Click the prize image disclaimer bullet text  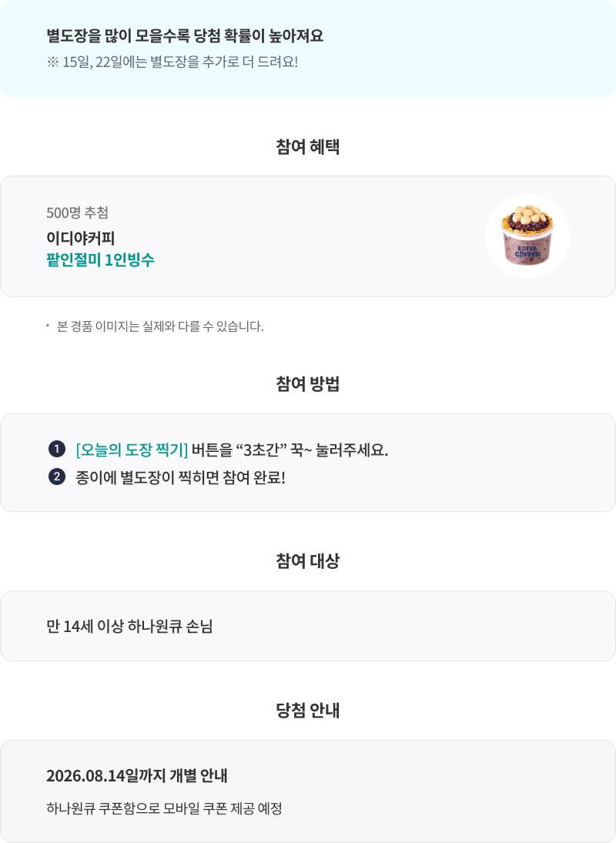pos(160,326)
